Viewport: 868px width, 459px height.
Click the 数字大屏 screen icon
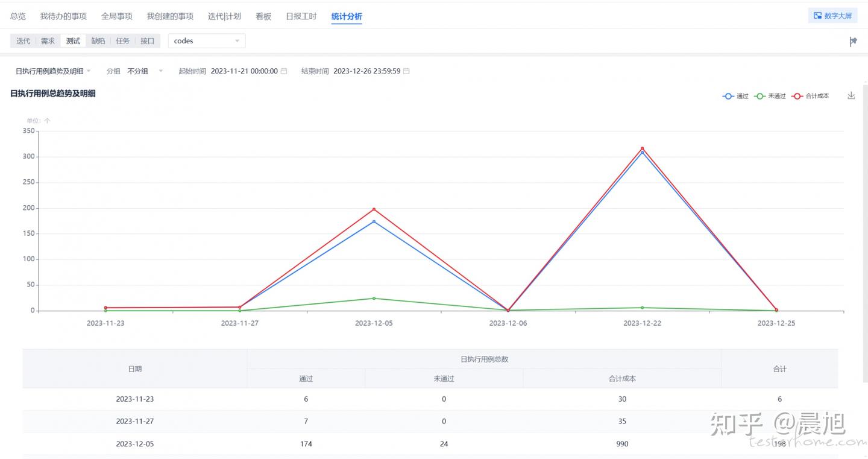[817, 16]
